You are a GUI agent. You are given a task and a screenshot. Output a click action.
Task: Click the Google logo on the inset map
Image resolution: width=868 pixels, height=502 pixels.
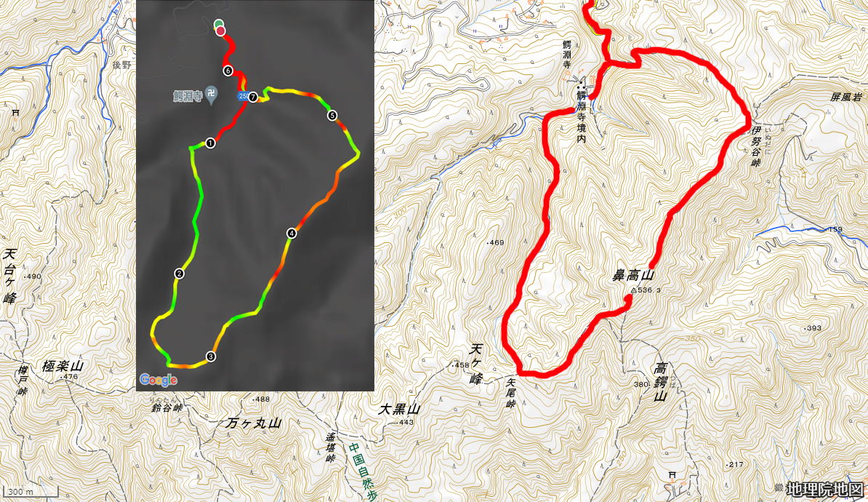[158, 380]
